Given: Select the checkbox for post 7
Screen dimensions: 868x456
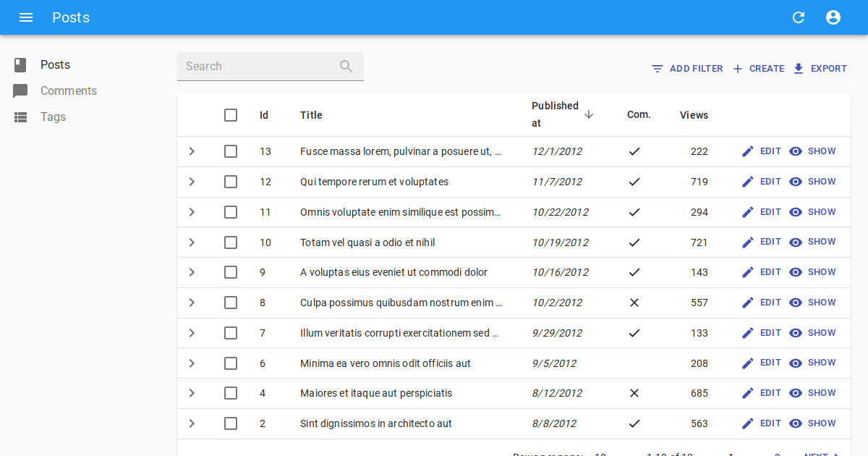Looking at the screenshot, I should [231, 333].
